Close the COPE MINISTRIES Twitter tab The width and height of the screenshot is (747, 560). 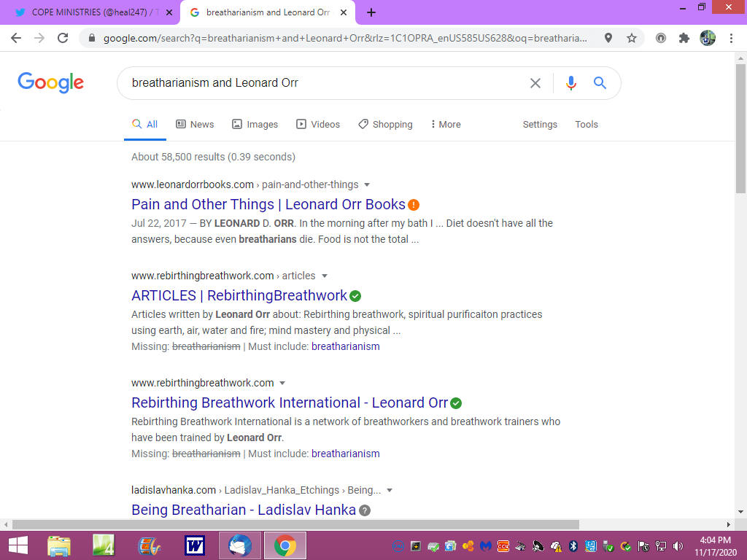coord(169,13)
